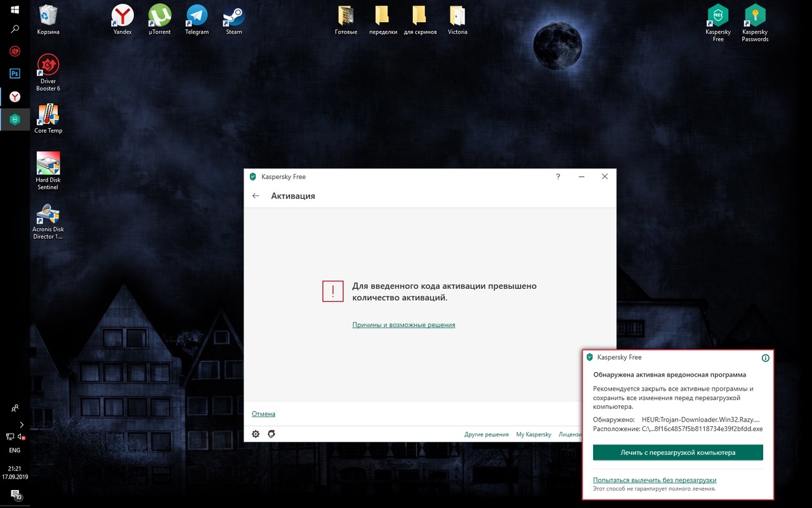This screenshot has height=508, width=812.
Task: Open the Windows Start menu
Action: [x=15, y=11]
